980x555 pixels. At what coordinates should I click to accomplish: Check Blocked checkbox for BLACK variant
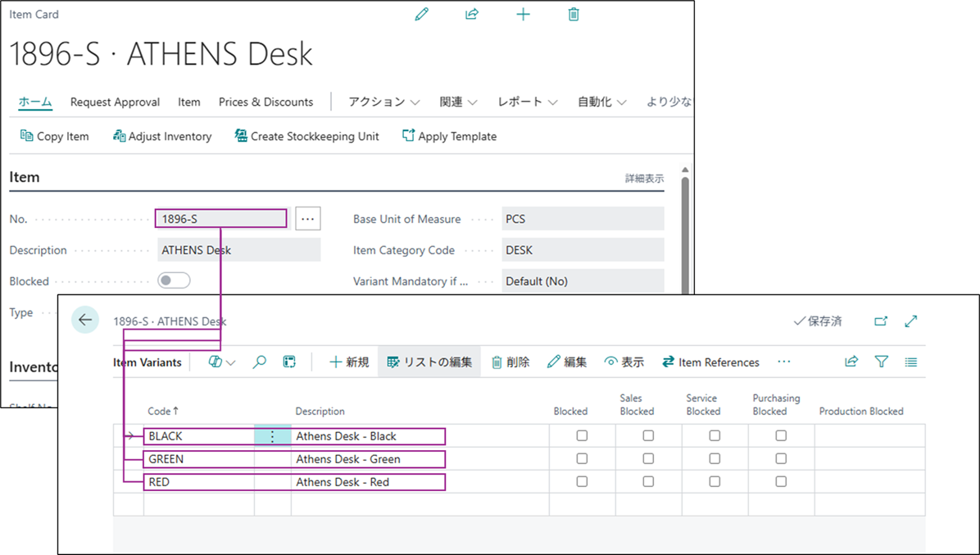(x=582, y=435)
